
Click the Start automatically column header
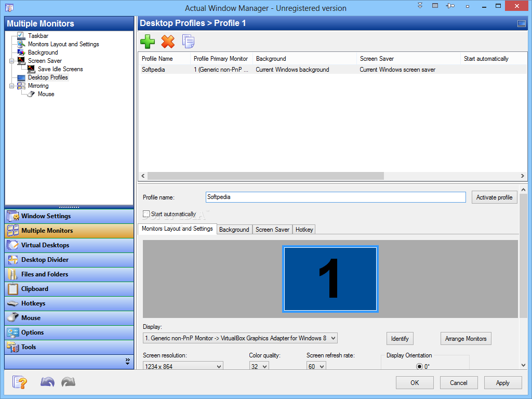click(x=494, y=59)
